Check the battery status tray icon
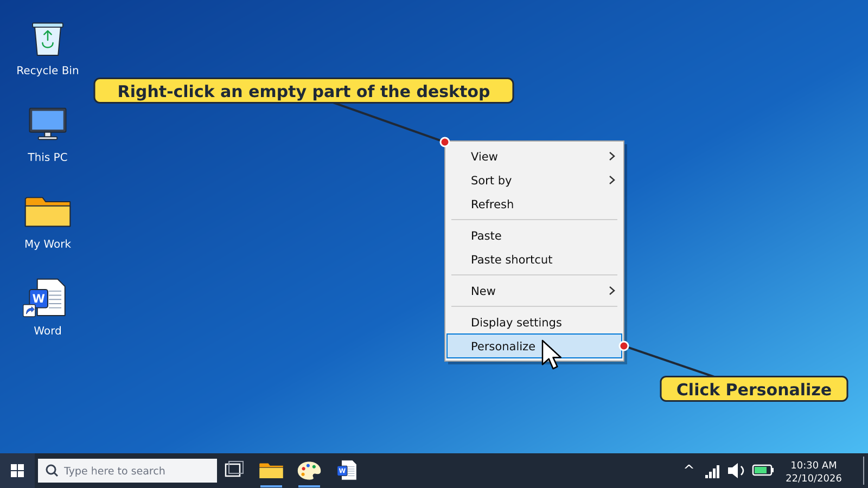 click(763, 470)
